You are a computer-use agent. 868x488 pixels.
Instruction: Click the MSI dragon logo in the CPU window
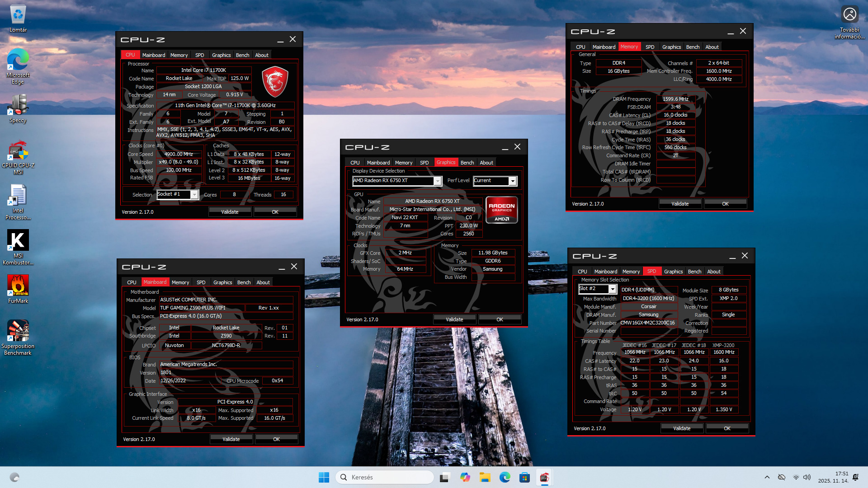(x=275, y=82)
